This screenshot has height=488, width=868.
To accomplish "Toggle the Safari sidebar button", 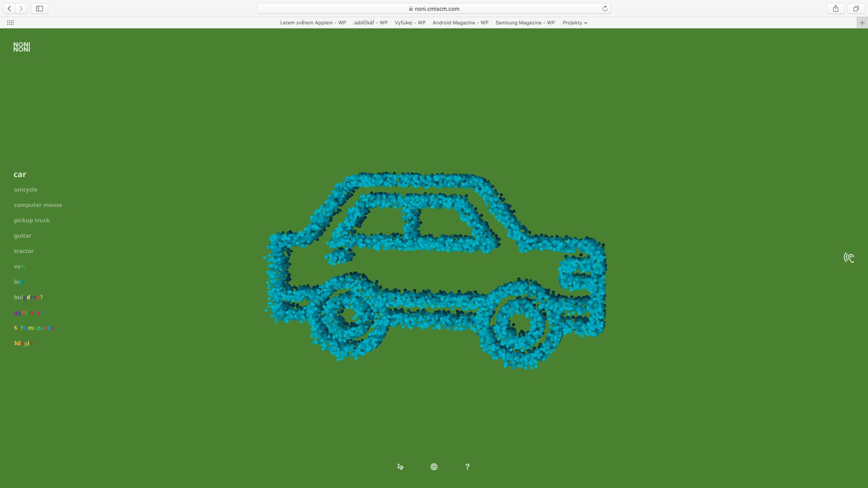I will [x=39, y=9].
